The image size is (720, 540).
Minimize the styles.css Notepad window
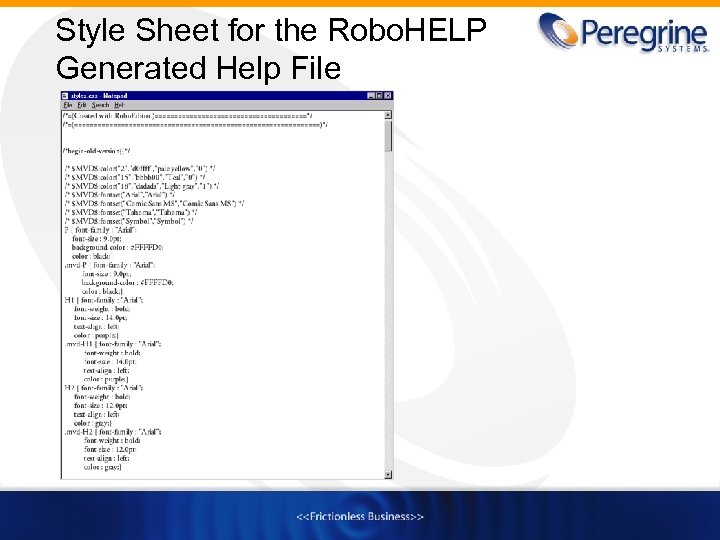pyautogui.click(x=371, y=96)
